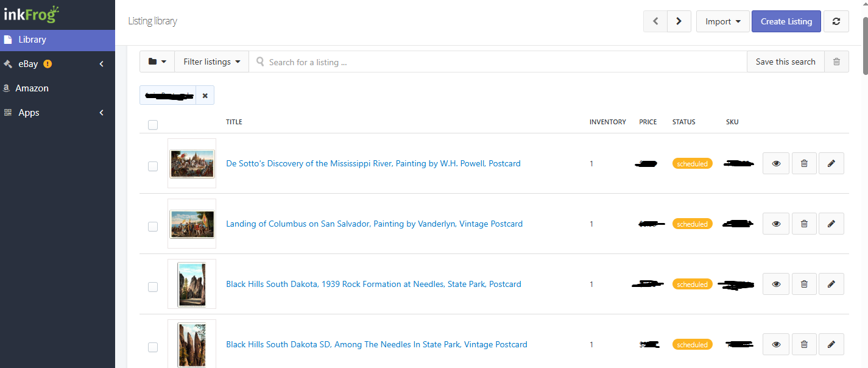
Task: Click trash icon next to Save this search
Action: coord(836,62)
